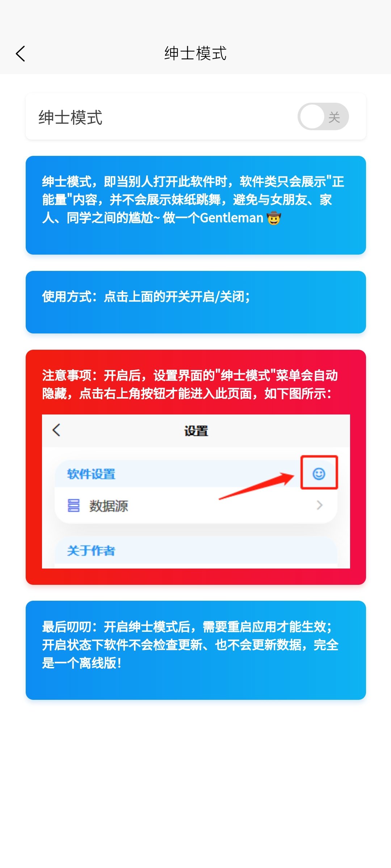The width and height of the screenshot is (391, 868).
Task: Click the 设置 title in embedded image
Action: (x=196, y=431)
